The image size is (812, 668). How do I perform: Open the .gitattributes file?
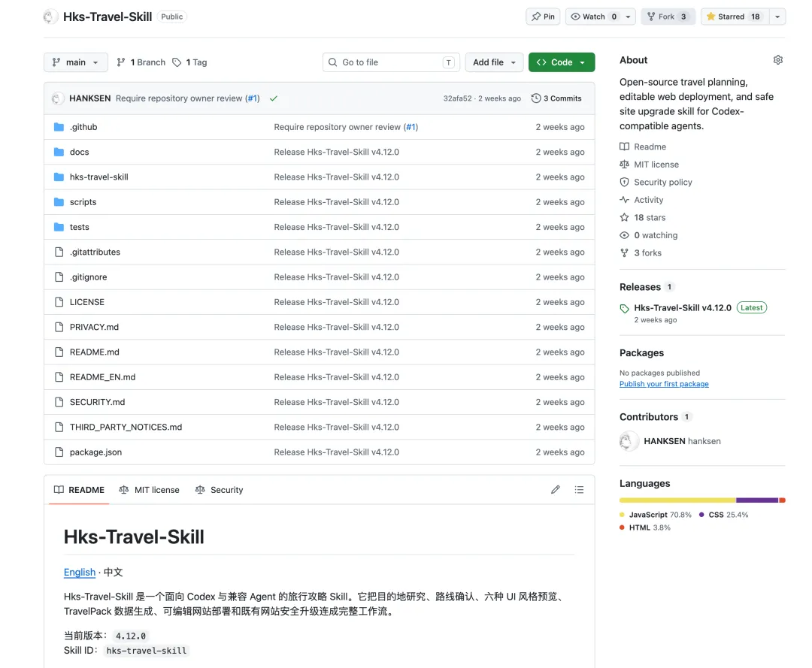tap(95, 252)
